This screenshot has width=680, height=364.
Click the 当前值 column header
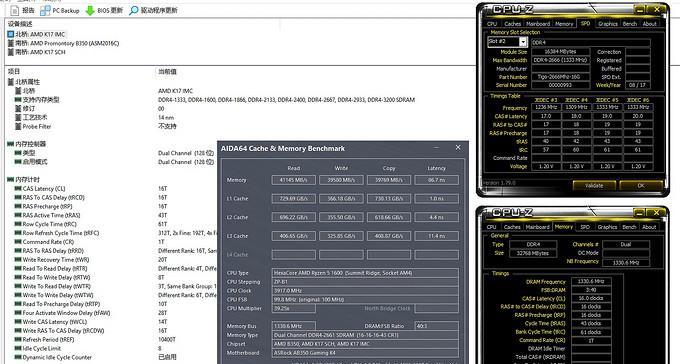pyautogui.click(x=167, y=72)
